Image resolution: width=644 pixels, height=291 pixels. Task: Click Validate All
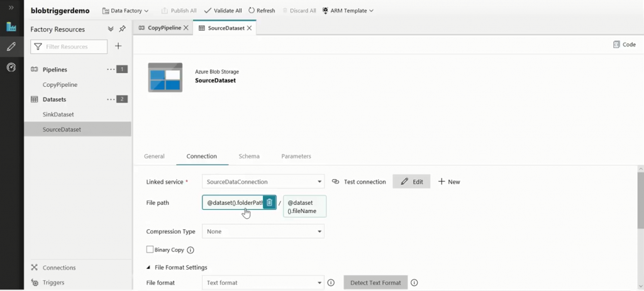point(223,11)
